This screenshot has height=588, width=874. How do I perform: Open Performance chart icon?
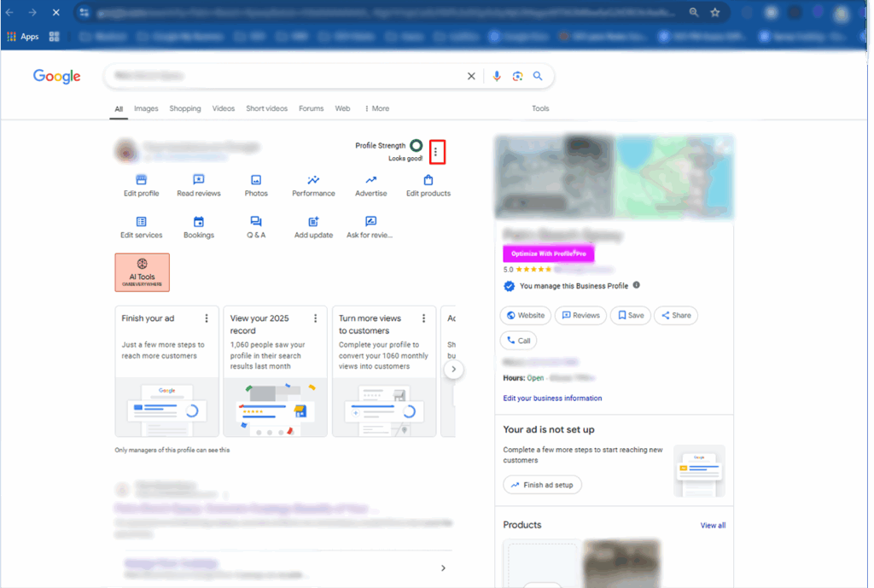313,180
